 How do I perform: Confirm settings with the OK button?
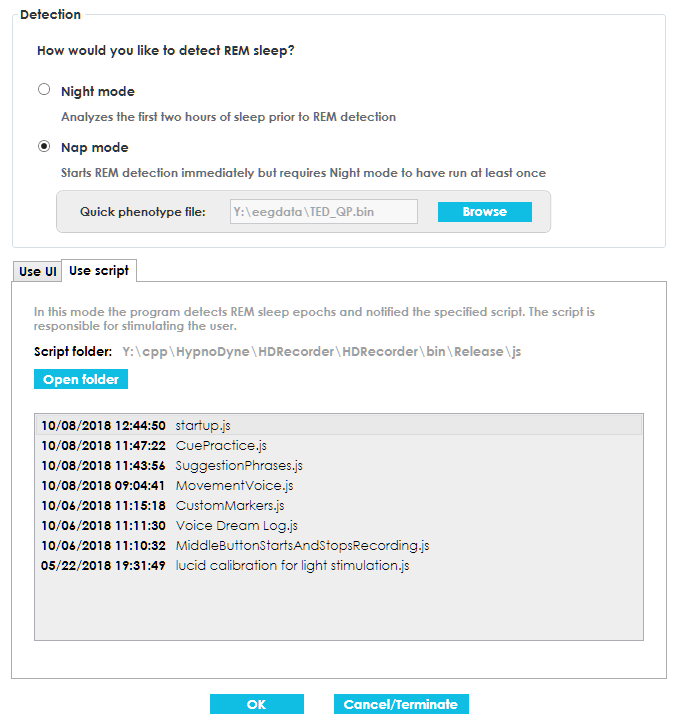point(256,704)
